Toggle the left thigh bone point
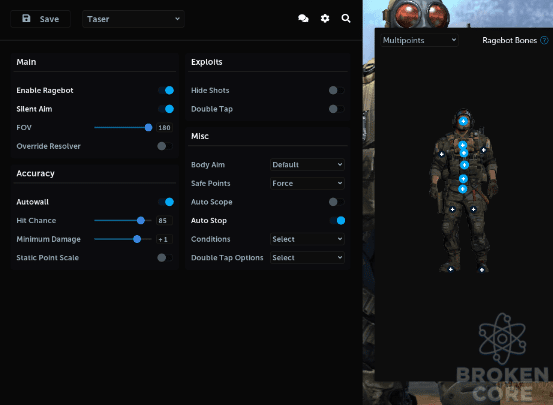Screen dimensions: 553x405 [452, 210]
